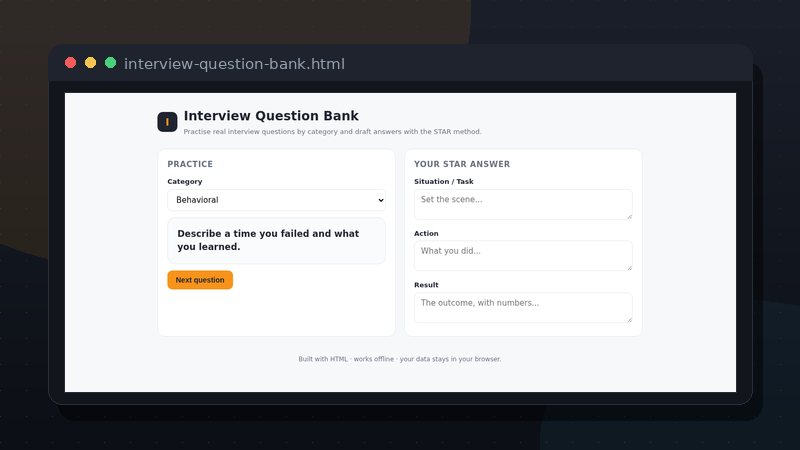Click the Category field label
The height and width of the screenshot is (450, 800).
185,182
